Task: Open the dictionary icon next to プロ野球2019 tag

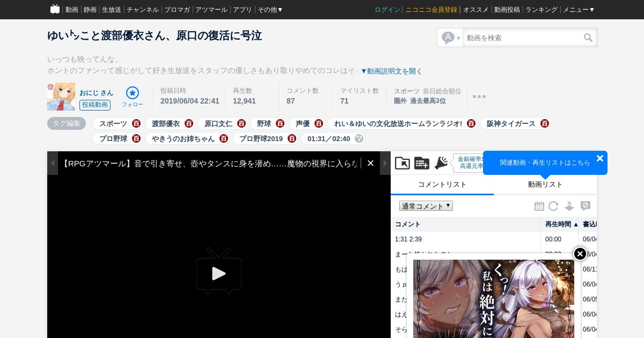Action: tap(292, 138)
